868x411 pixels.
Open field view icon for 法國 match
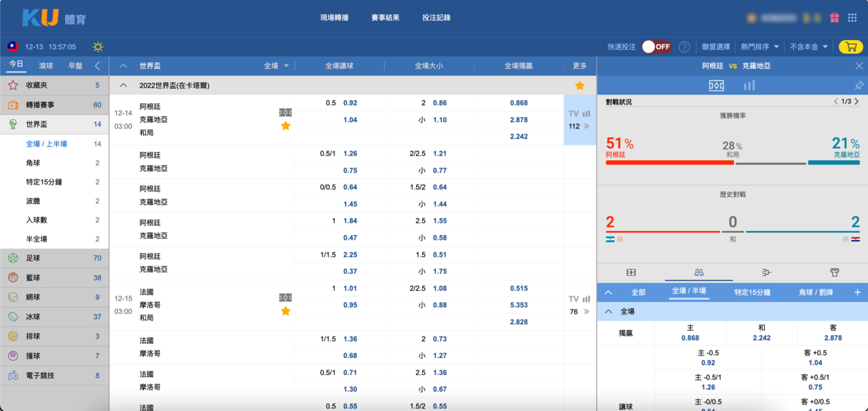point(286,298)
